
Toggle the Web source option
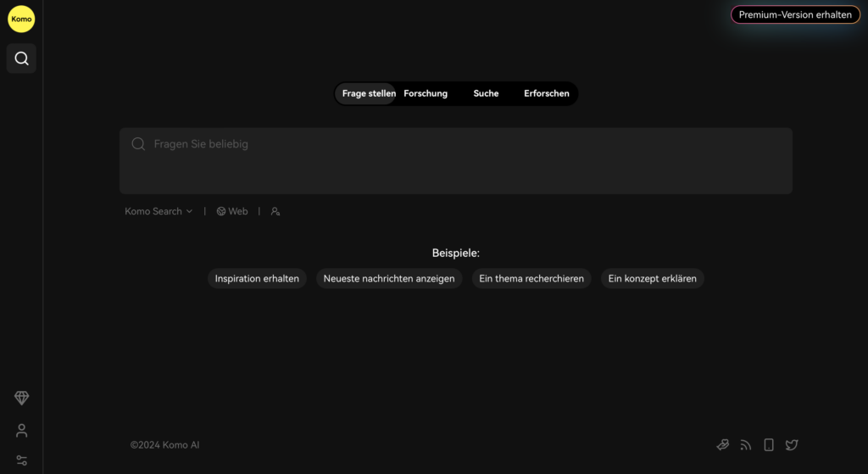point(232,211)
